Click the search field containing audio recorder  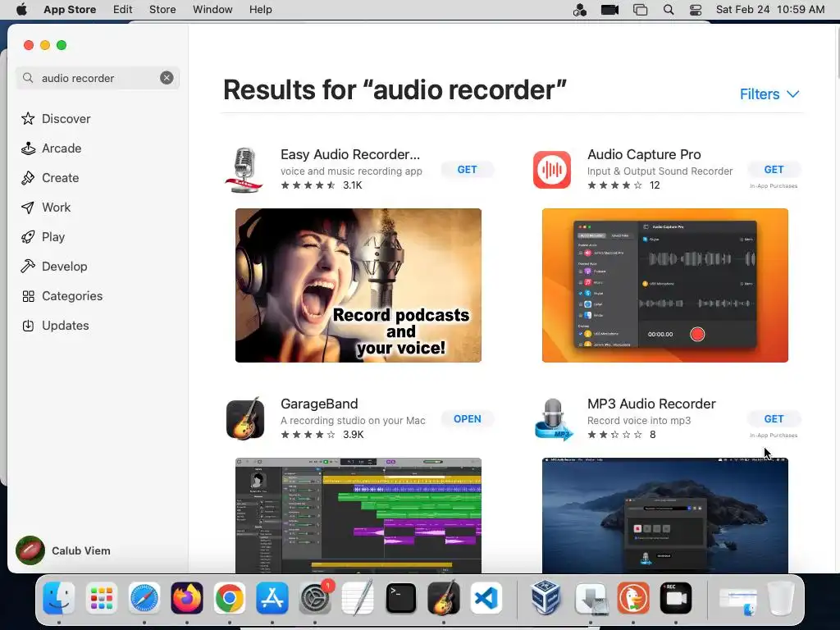97,78
